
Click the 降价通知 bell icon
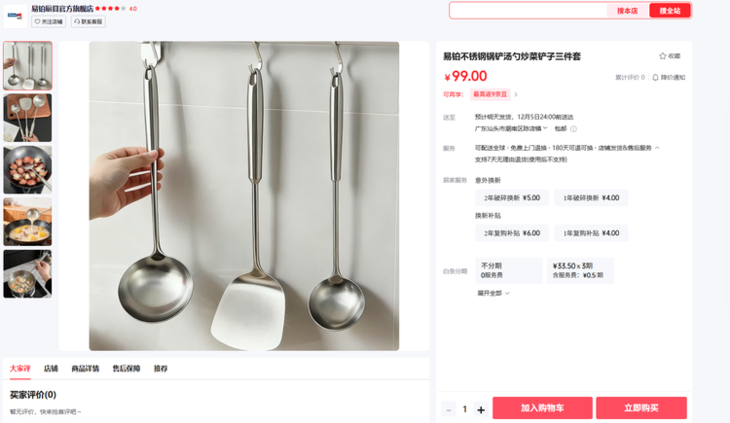click(x=655, y=77)
